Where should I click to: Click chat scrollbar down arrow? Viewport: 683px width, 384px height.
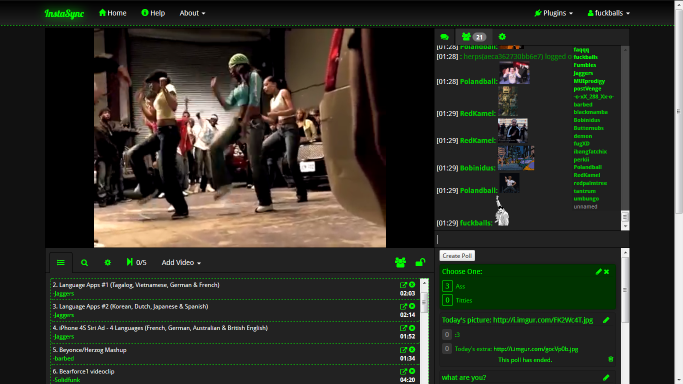625,226
